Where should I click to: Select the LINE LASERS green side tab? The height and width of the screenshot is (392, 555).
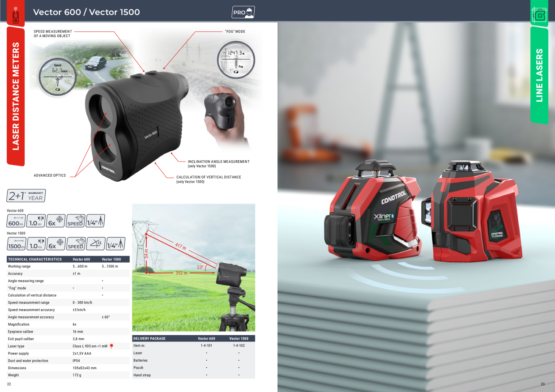pos(539,75)
